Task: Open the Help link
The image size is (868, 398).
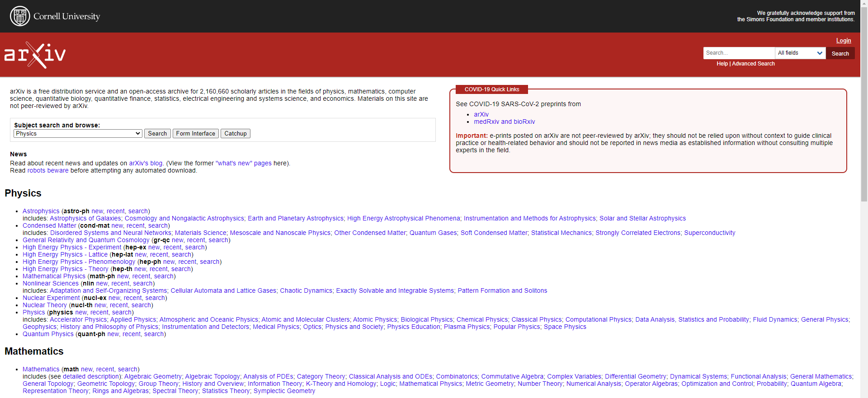Action: [x=722, y=64]
